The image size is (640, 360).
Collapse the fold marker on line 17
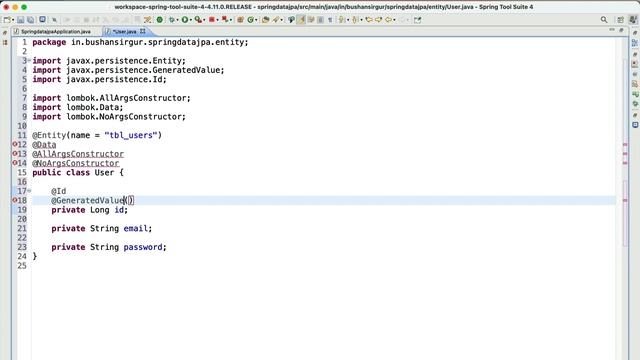pos(29,191)
